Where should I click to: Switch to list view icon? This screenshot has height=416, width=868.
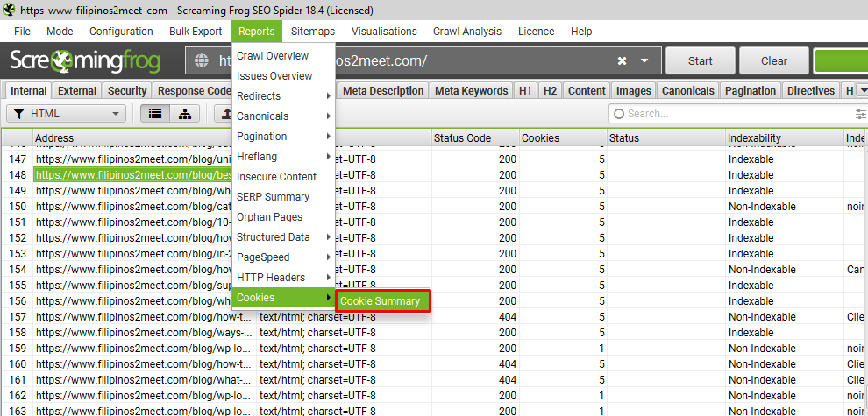coord(155,114)
